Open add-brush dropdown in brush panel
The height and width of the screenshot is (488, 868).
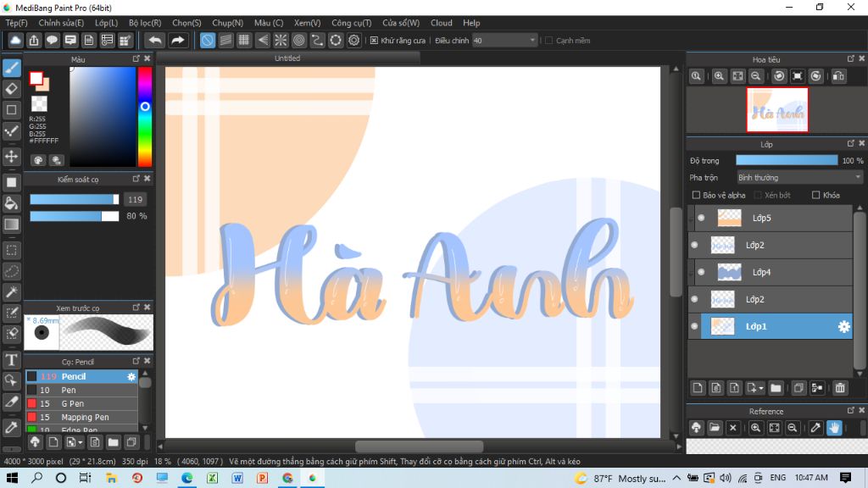pyautogui.click(x=81, y=442)
